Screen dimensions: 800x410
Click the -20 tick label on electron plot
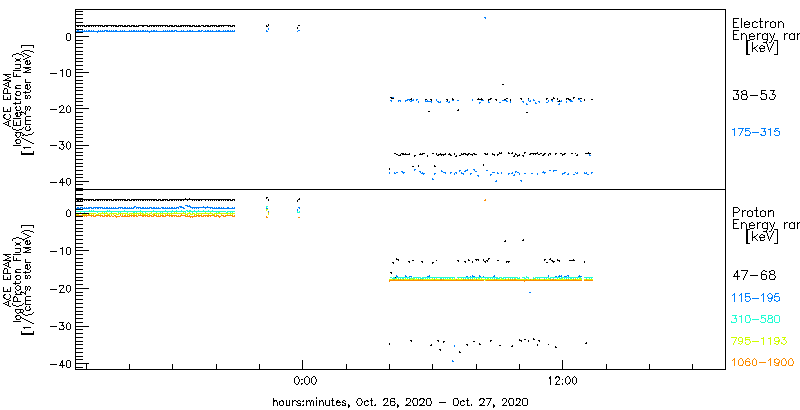point(61,109)
